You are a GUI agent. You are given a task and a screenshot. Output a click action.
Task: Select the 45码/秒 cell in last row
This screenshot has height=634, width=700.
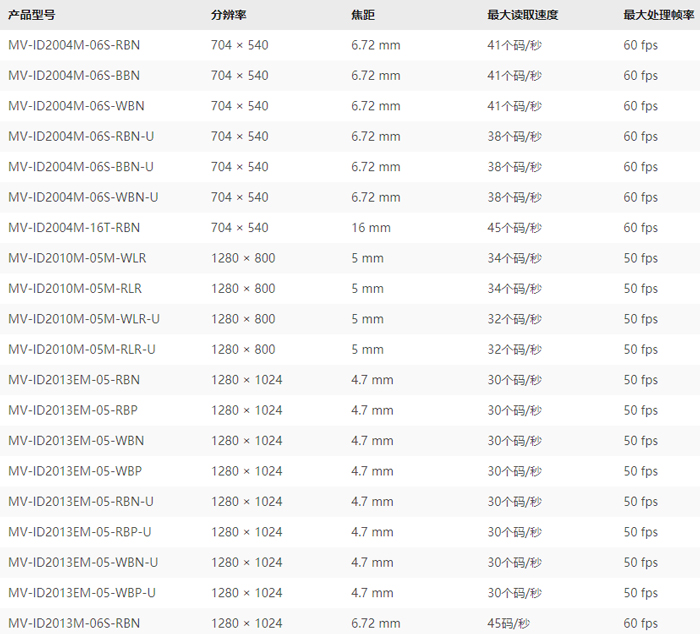(508, 624)
